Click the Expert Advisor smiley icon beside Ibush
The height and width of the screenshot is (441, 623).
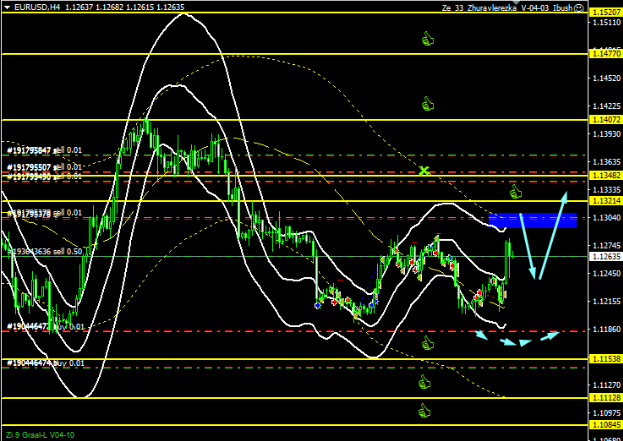[578, 6]
